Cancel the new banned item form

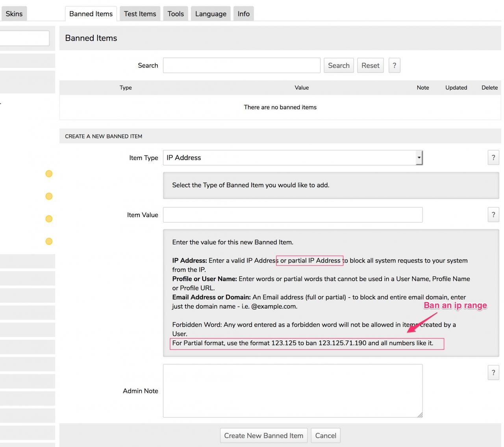pyautogui.click(x=326, y=436)
